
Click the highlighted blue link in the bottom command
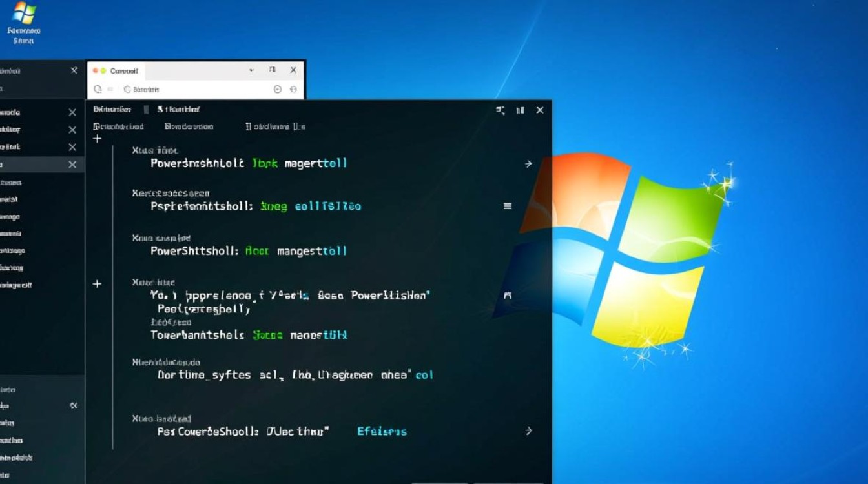coord(382,431)
